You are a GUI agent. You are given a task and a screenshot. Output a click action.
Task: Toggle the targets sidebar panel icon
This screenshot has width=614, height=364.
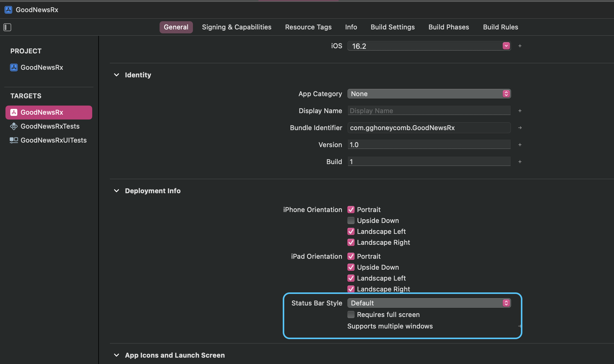click(7, 27)
